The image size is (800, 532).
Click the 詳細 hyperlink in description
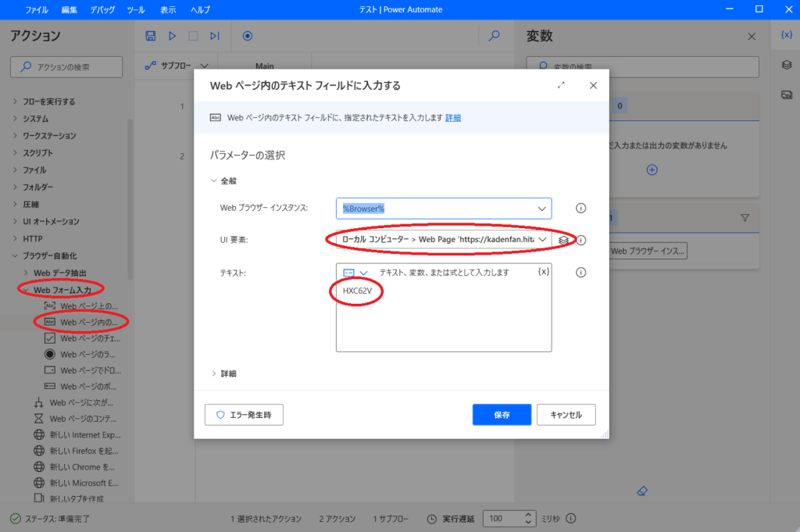click(x=453, y=118)
